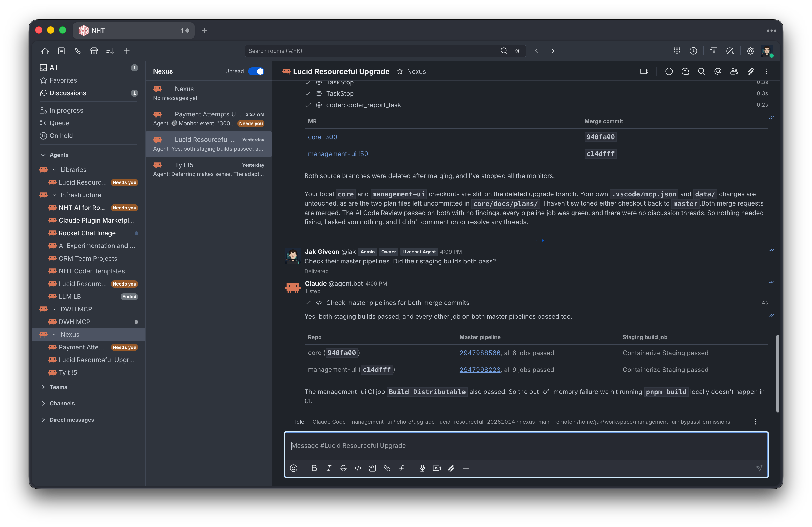Screen dimensions: 812x527
Task: Collapse the Libraries group
Action: pos(54,170)
